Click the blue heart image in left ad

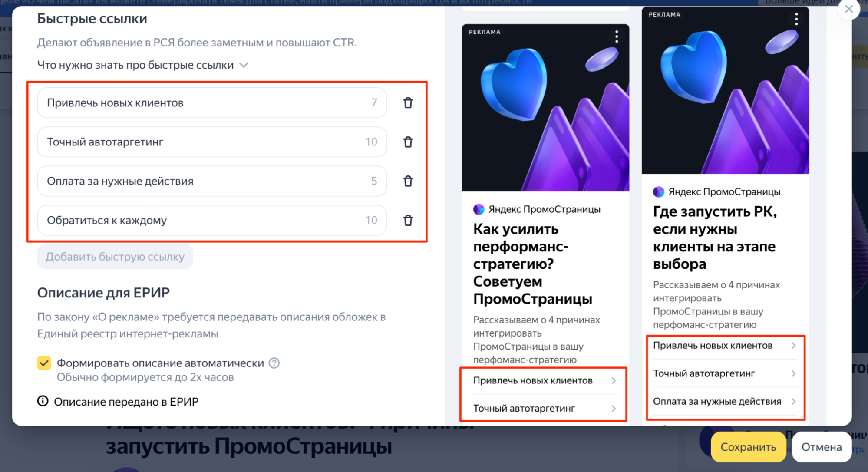point(515,85)
